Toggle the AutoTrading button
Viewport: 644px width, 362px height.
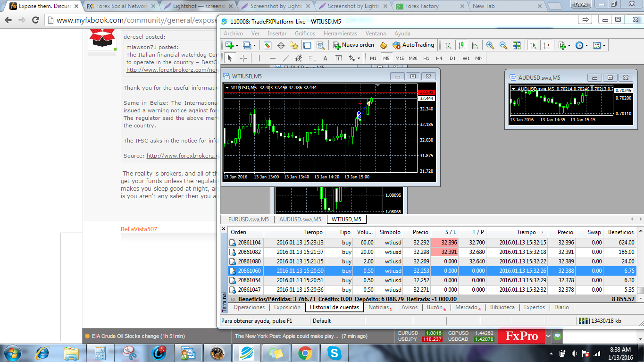414,45
